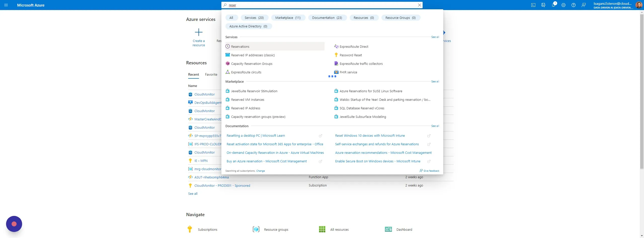Open the account avatar menu

pos(639,5)
